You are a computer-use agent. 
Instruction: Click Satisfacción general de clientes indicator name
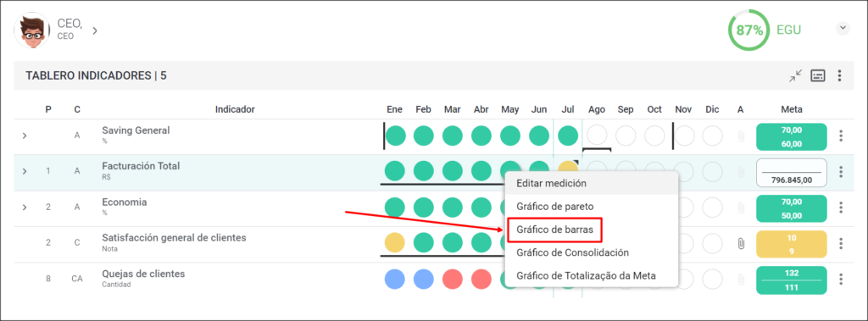(174, 238)
